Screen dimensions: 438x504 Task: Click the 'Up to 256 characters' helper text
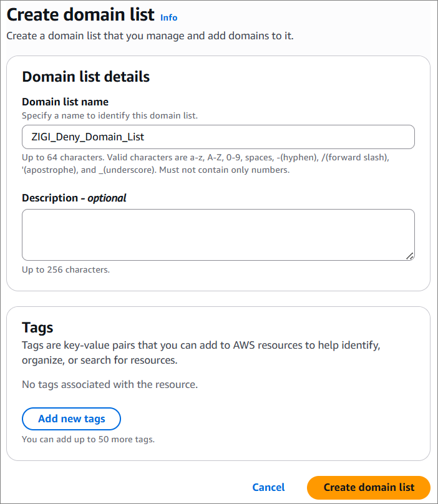coord(66,269)
